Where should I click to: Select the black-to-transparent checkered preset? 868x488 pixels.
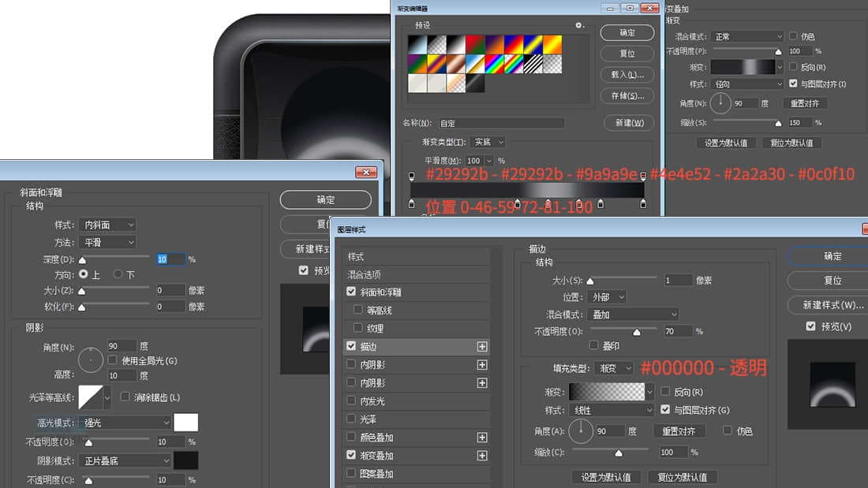[x=436, y=45]
